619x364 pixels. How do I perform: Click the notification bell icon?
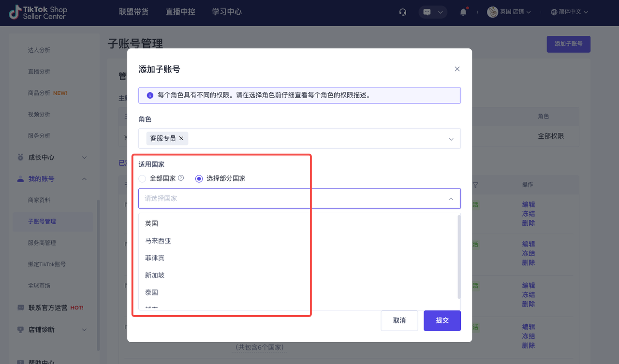point(463,12)
